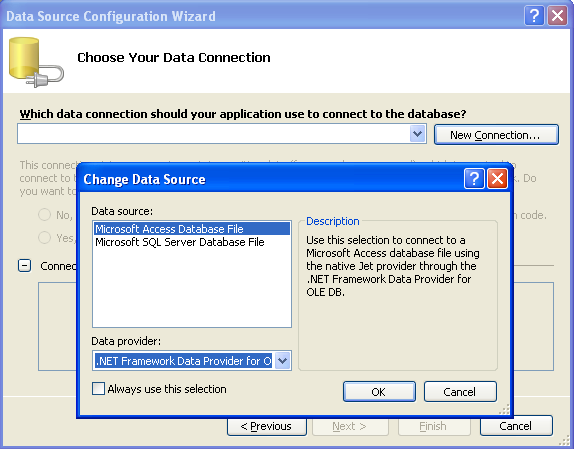Screen dimensions: 574x449
Task: Cancel the Data Source Configuration Wizard
Action: [516, 426]
